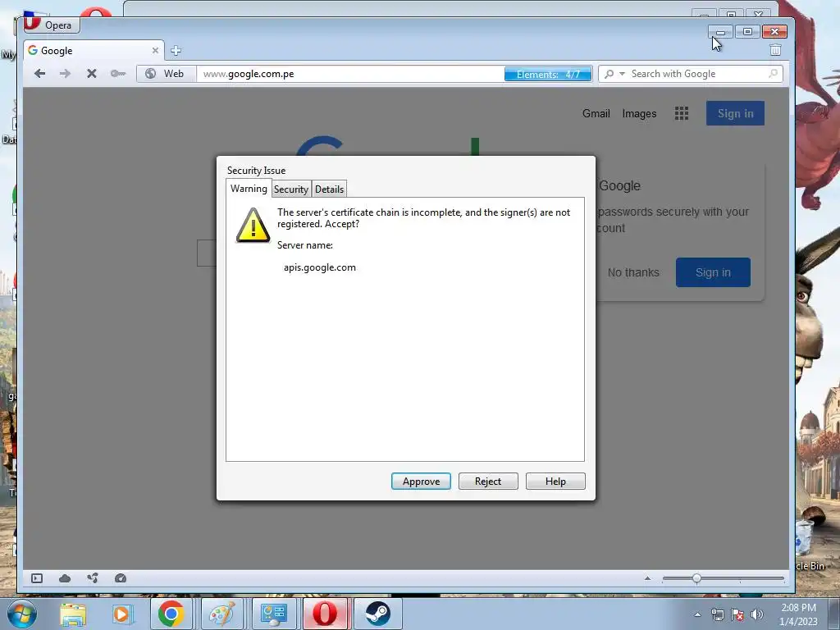Open Help for the security issue
This screenshot has width=840, height=630.
[x=555, y=481]
